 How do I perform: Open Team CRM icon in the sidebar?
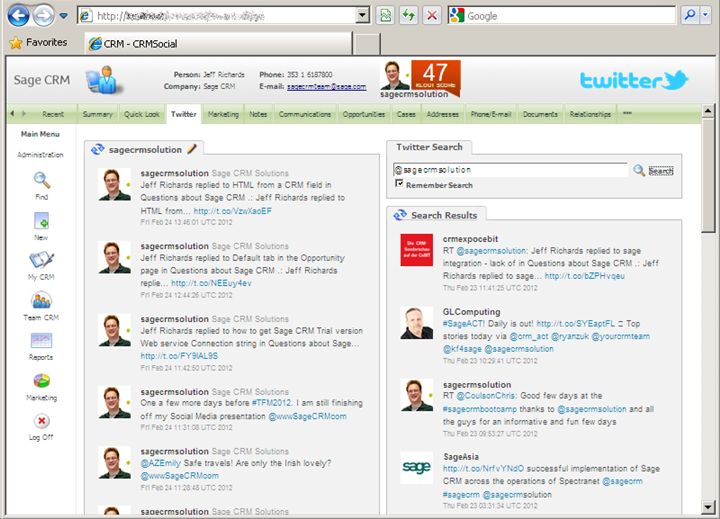pos(41,300)
